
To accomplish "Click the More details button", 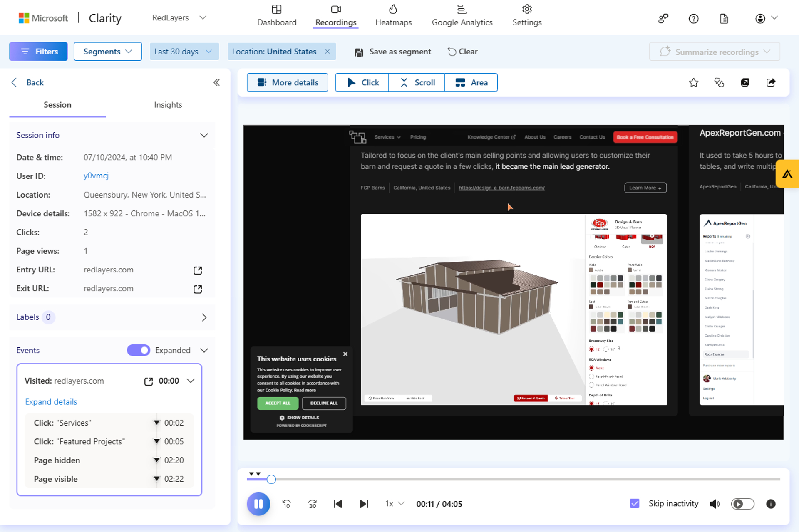I will click(287, 82).
